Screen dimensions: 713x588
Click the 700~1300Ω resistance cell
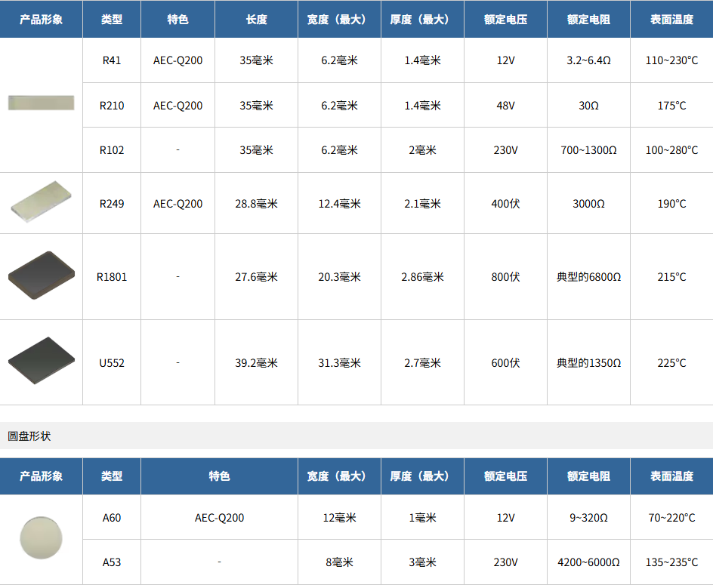pos(589,150)
